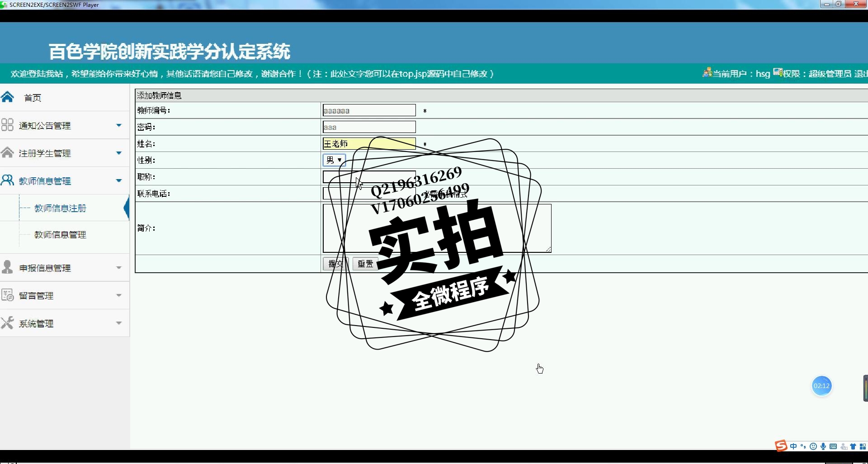
Task: Open the soft keyboard icon in IME bar
Action: click(x=833, y=447)
